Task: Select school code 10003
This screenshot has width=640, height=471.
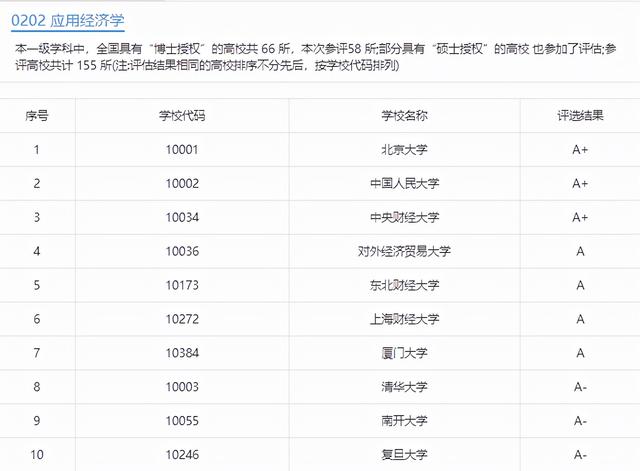Action: pos(182,387)
